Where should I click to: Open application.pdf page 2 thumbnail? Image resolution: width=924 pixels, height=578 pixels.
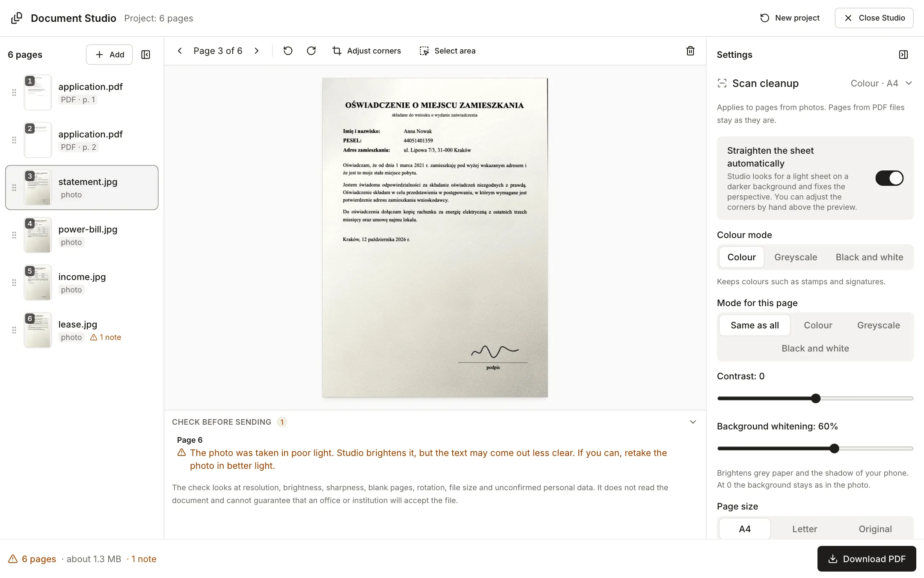coord(38,140)
